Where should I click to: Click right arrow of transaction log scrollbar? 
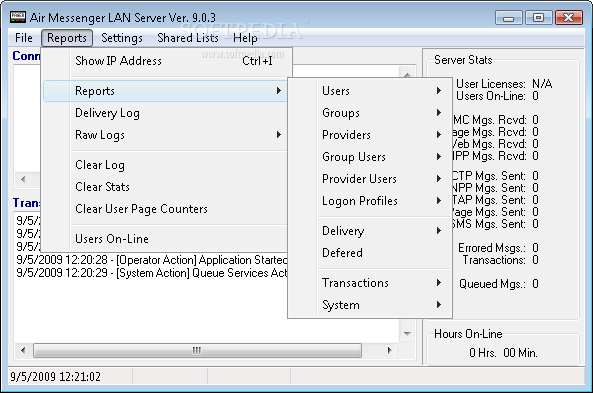390,350
